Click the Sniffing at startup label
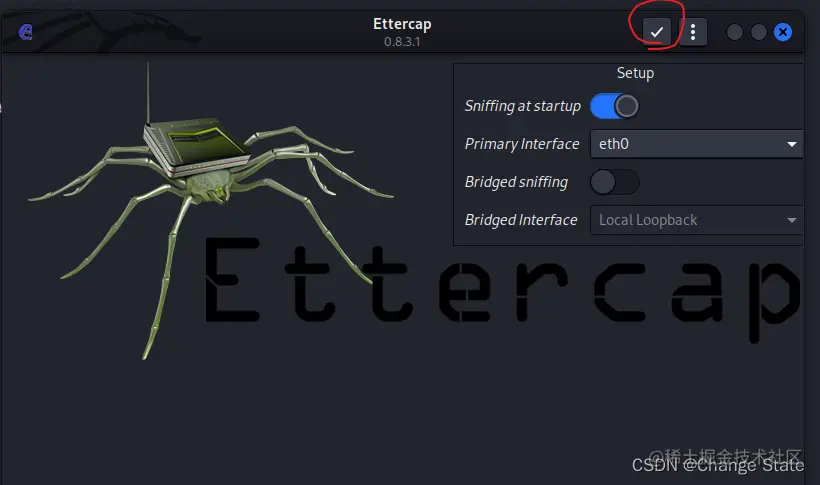The width and height of the screenshot is (820, 485). tap(522, 106)
